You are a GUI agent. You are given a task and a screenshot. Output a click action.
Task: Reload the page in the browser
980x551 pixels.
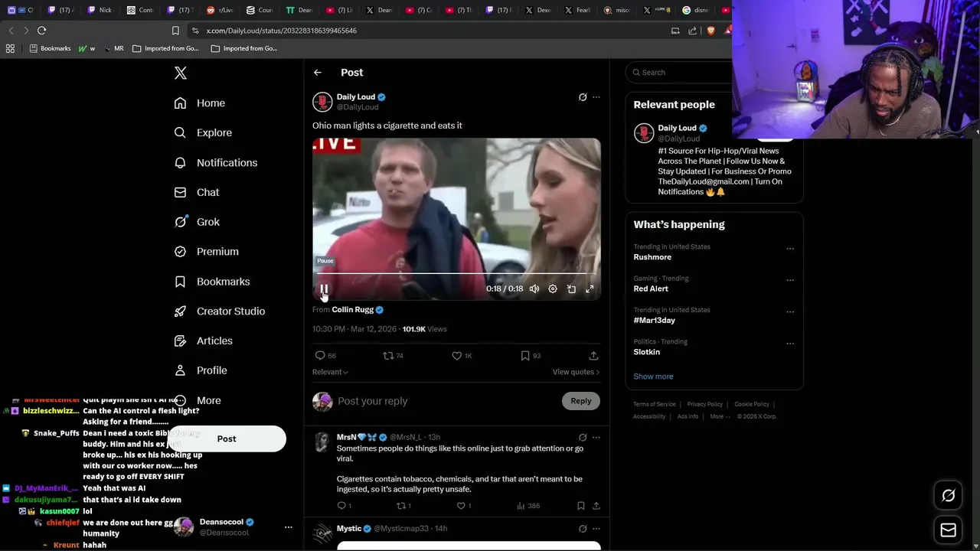pyautogui.click(x=42, y=31)
